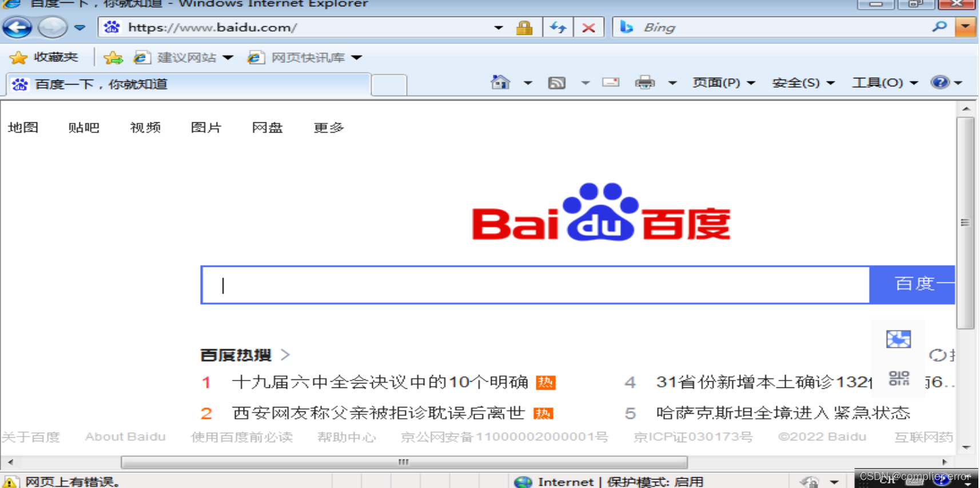Expand the feeds dropdown arrow

pyautogui.click(x=585, y=83)
